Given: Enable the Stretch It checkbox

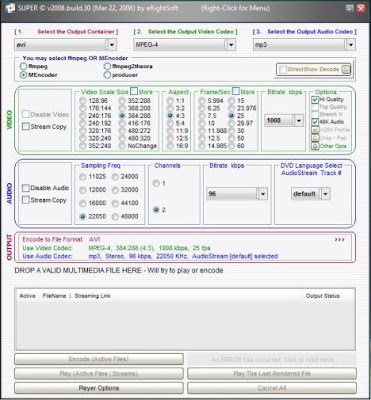Looking at the screenshot, I should click(315, 115).
